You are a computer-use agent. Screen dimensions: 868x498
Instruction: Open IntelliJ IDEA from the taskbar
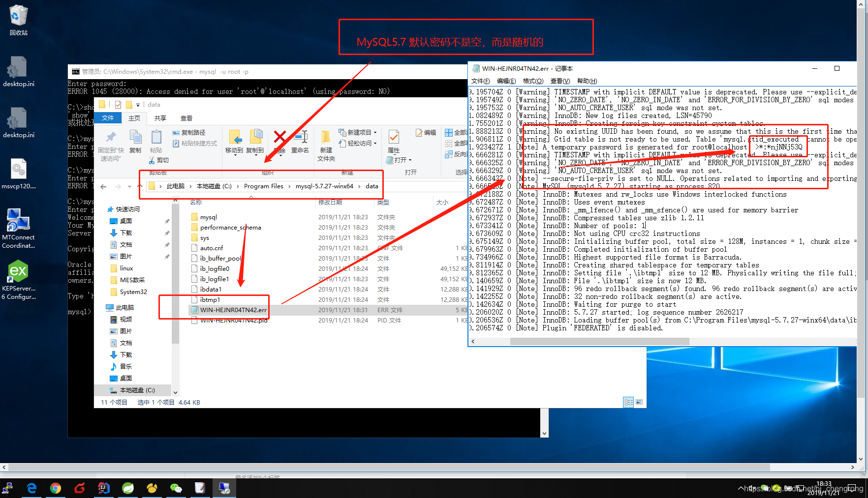tap(103, 488)
